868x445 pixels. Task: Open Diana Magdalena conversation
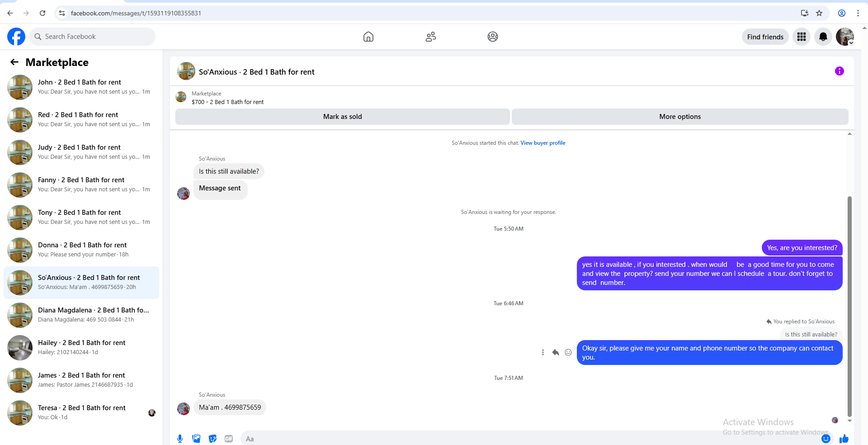tap(81, 315)
